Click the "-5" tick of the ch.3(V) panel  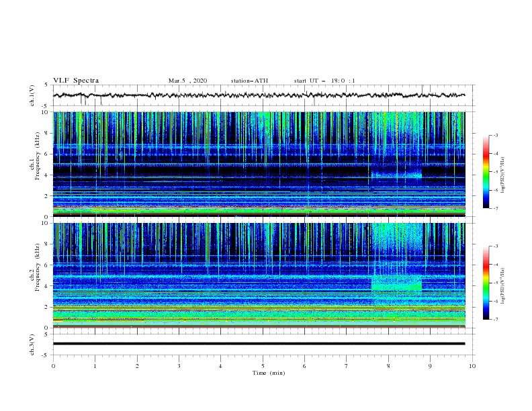click(45, 355)
